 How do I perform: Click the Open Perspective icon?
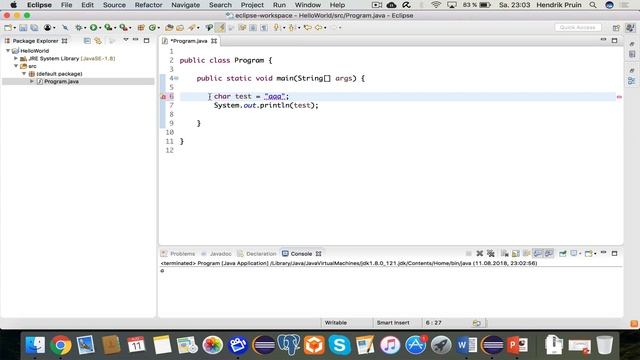pos(616,27)
